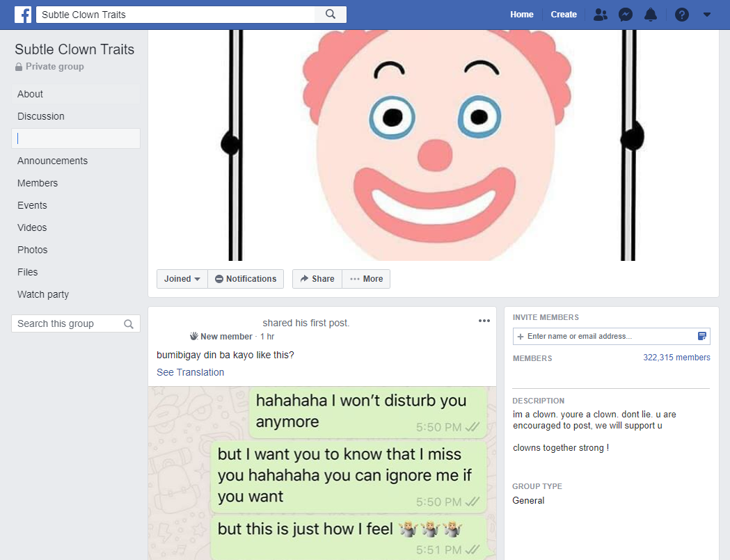Click contact list icon in invite field

pyautogui.click(x=702, y=336)
